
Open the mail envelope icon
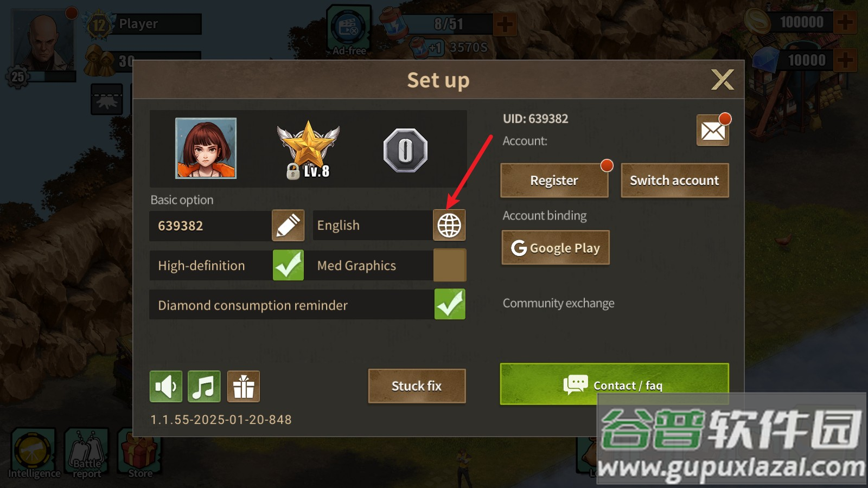[x=713, y=130]
